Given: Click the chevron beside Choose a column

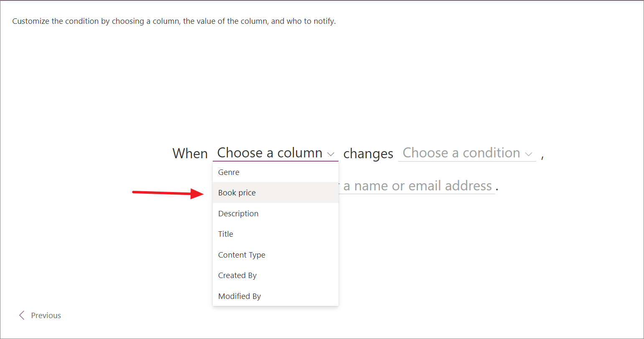Looking at the screenshot, I should pos(331,154).
